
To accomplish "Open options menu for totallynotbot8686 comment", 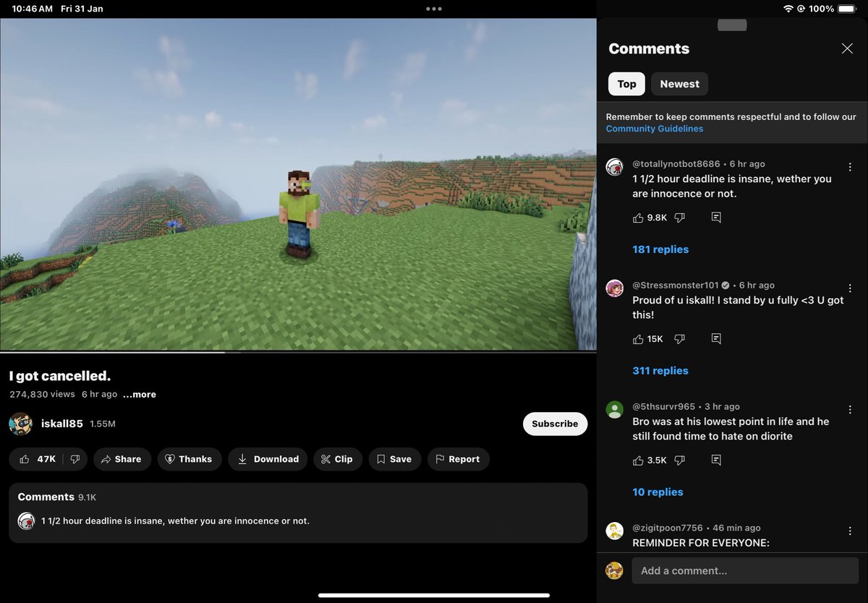I will tap(850, 167).
